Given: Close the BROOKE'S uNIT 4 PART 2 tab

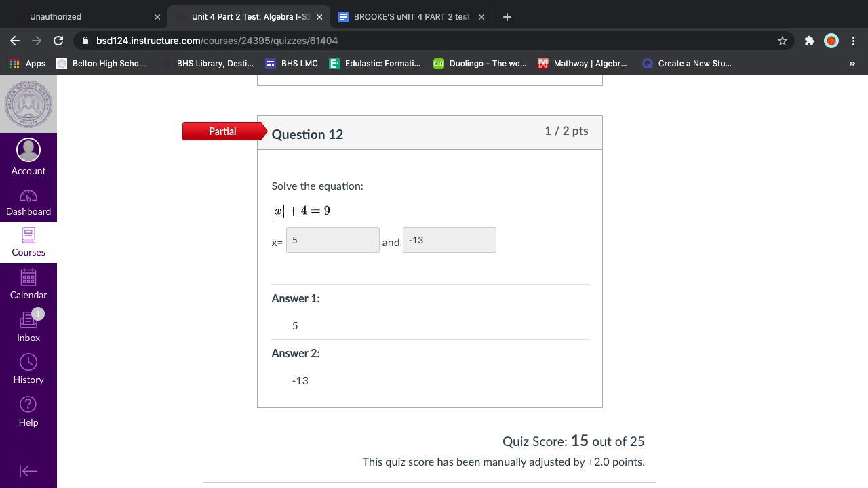Looking at the screenshot, I should [x=481, y=17].
